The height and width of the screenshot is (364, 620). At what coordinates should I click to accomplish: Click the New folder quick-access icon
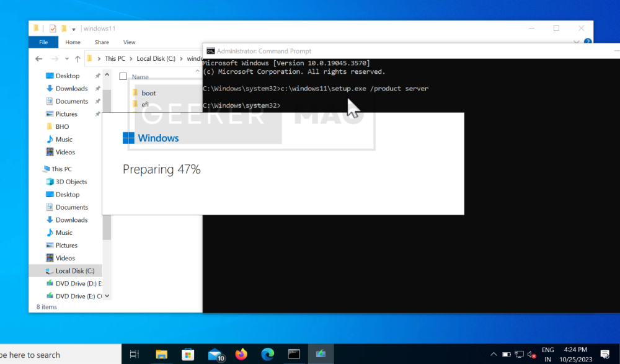coord(64,29)
